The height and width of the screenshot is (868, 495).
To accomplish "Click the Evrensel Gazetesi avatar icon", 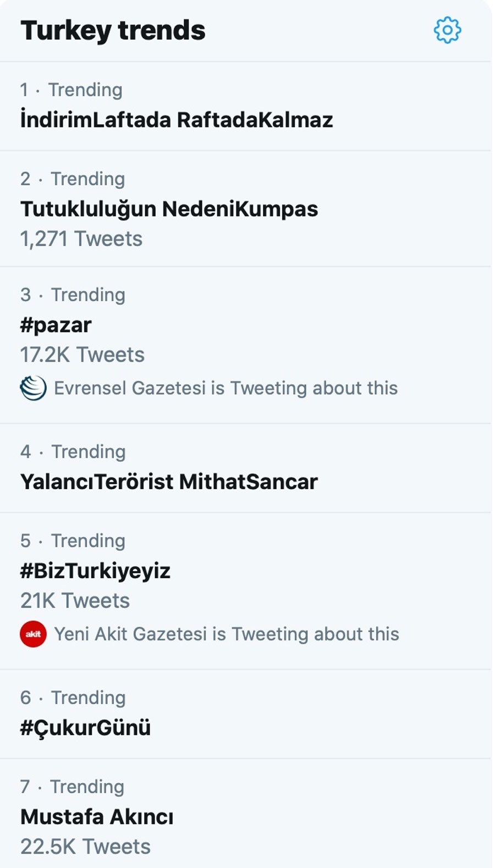I will (33, 388).
